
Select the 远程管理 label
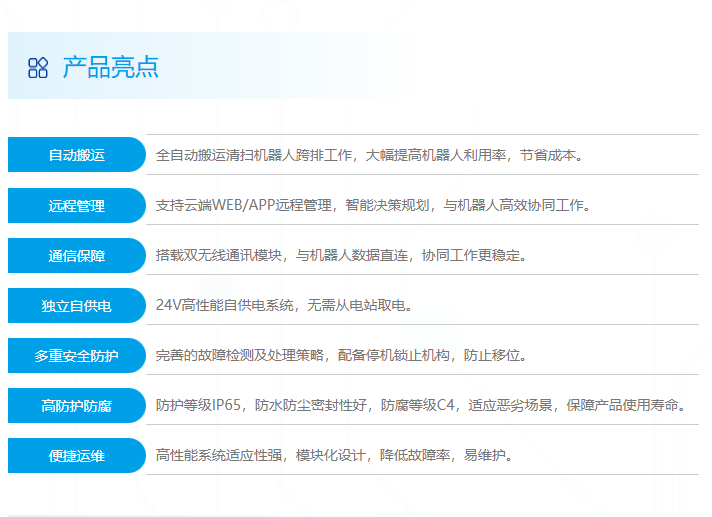tap(77, 206)
